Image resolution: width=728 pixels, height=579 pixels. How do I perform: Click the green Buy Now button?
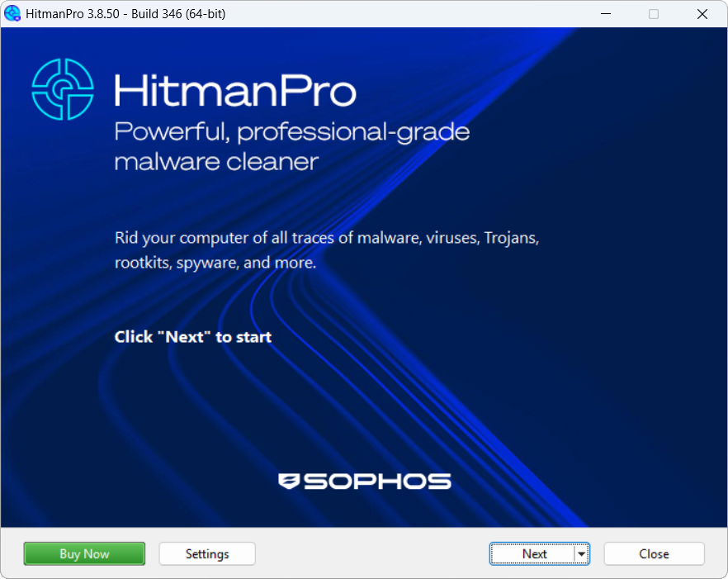[x=83, y=553]
